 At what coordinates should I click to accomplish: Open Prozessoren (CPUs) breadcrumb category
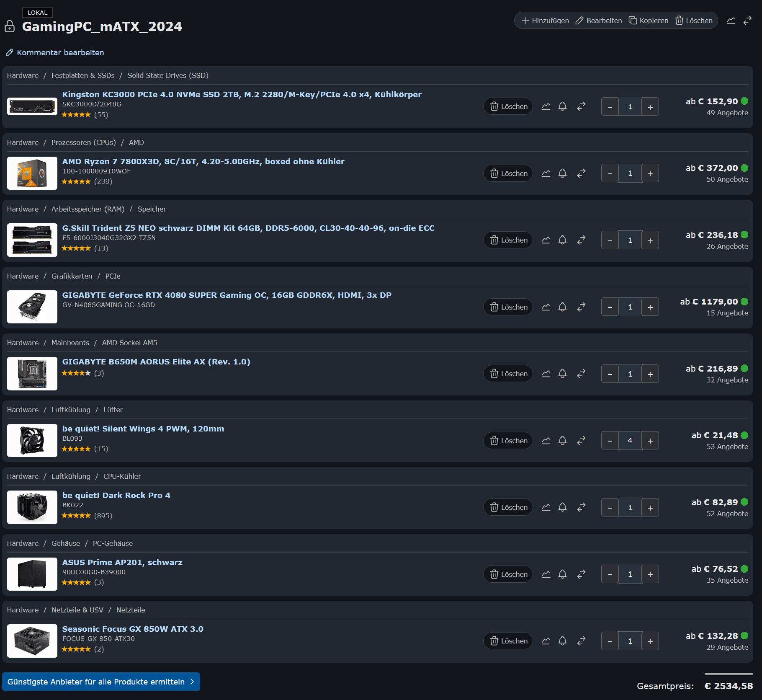coord(84,142)
